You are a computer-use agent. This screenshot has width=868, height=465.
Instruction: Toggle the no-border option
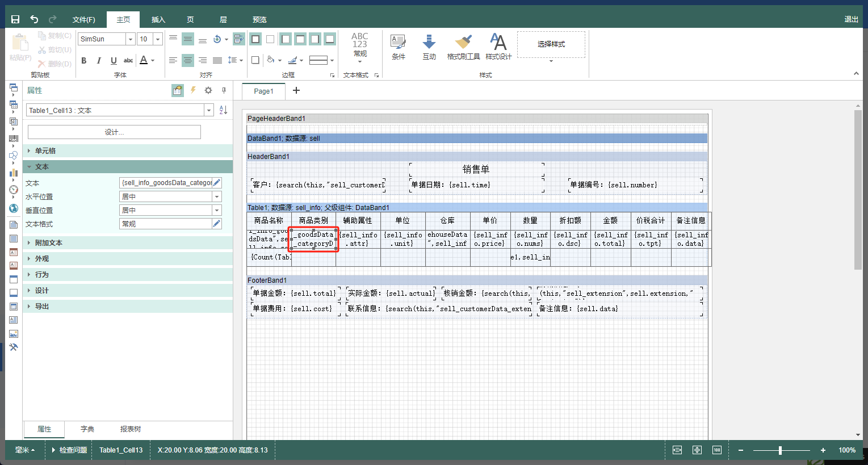(x=270, y=39)
